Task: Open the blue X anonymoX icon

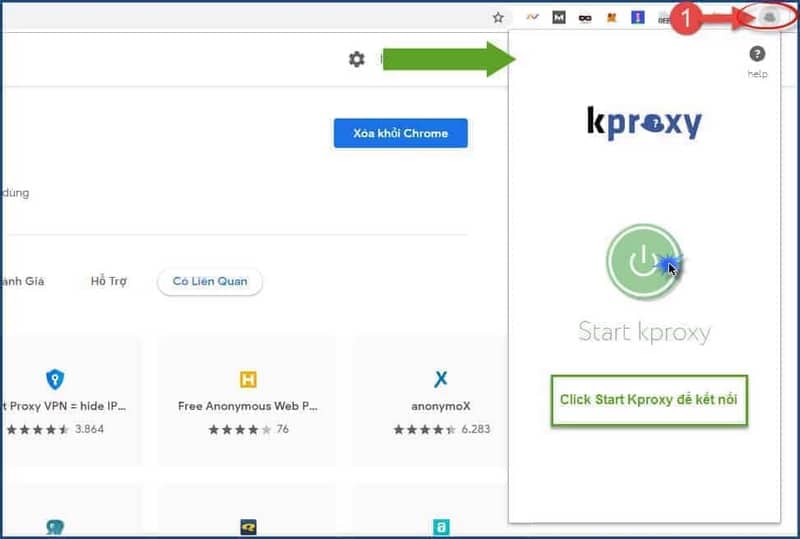Action: (441, 379)
